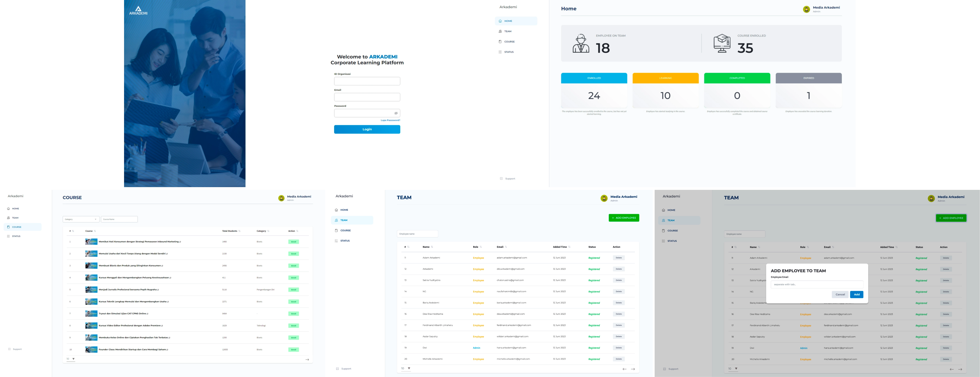Image resolution: width=980 pixels, height=377 pixels.
Task: Sort Course table by Action column
Action: tap(297, 231)
